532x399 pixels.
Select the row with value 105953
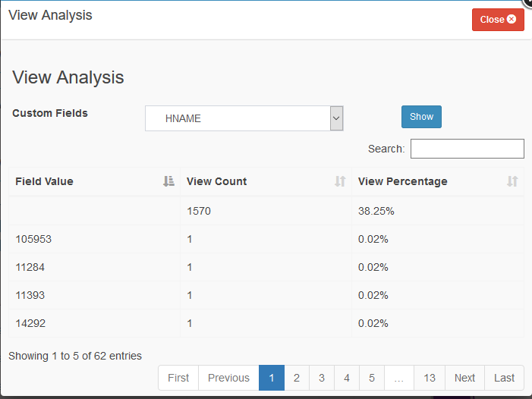[32, 239]
